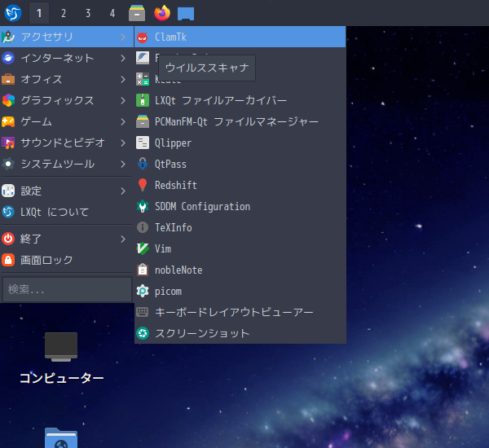Switch to workspace 4
Screen dimensions: 489x448
[x=112, y=13]
